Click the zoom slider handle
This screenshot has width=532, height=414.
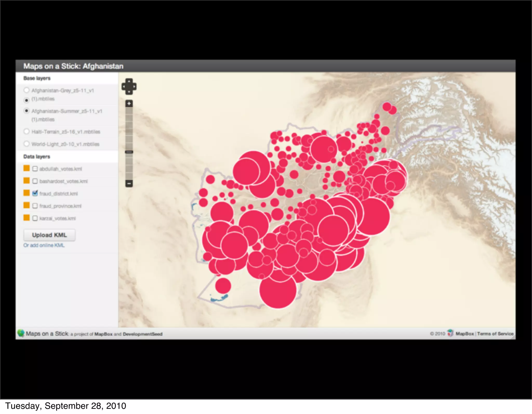tap(129, 152)
